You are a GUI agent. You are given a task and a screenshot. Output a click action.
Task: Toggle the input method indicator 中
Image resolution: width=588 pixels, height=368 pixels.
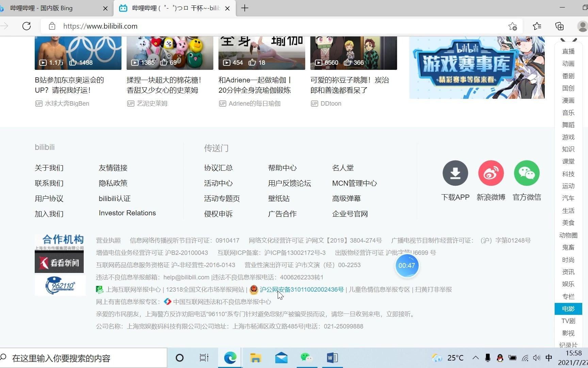pos(549,358)
